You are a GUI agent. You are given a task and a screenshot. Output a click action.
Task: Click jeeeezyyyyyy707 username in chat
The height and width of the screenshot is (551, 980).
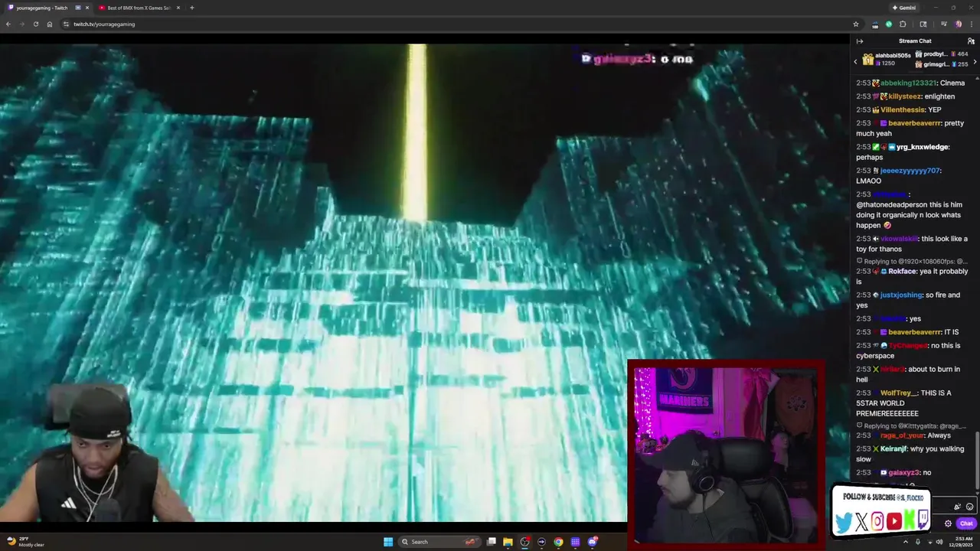[910, 171]
